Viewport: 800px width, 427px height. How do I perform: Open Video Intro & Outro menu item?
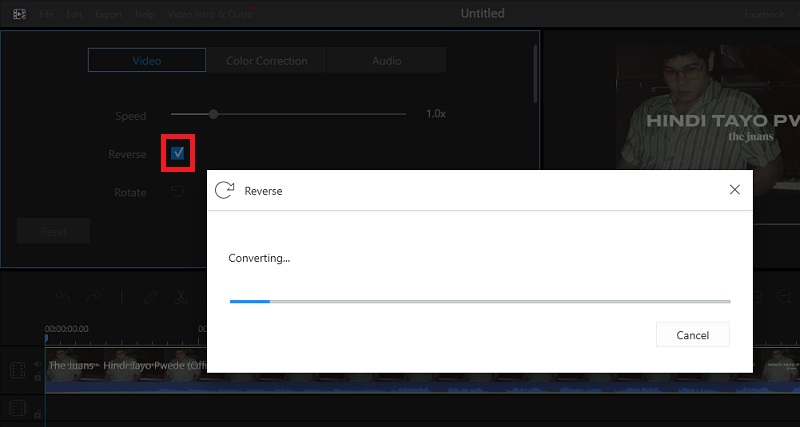(210, 14)
